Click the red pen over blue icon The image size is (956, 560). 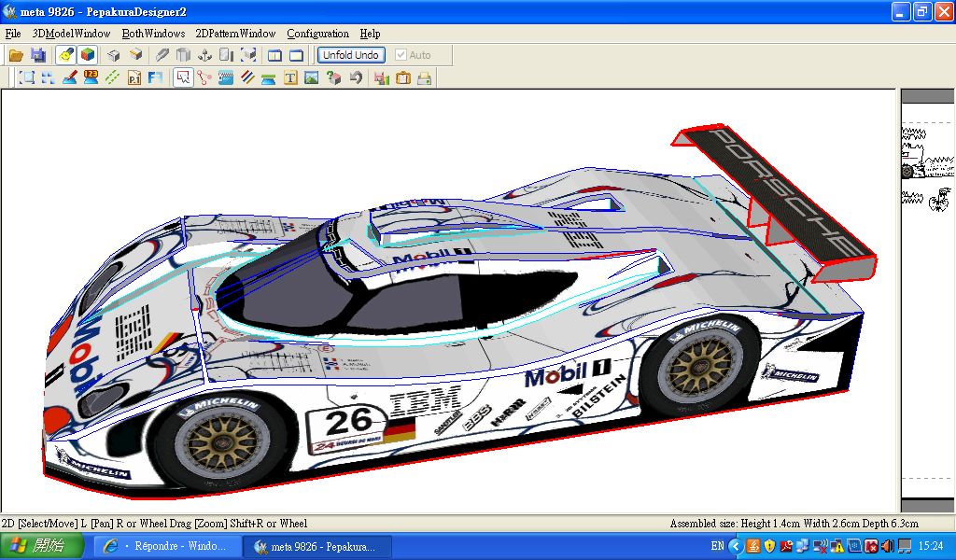pos(69,78)
